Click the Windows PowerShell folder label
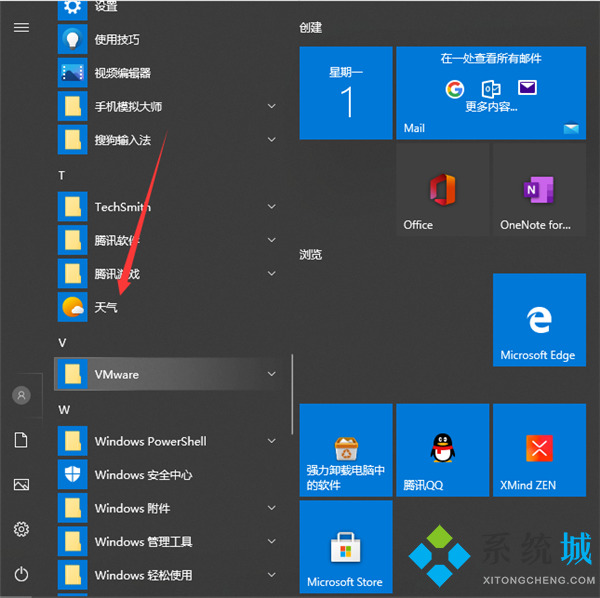 [x=150, y=441]
